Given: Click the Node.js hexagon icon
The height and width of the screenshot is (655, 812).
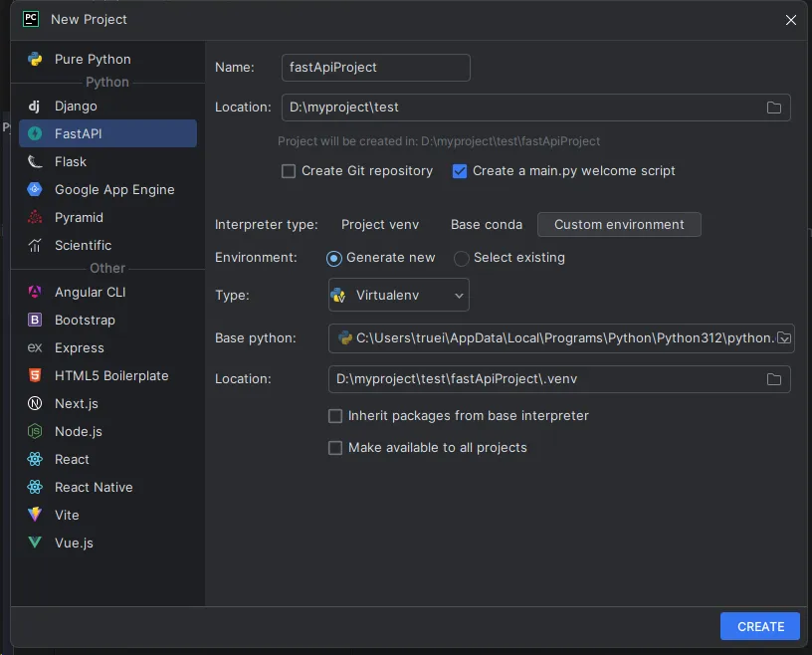Looking at the screenshot, I should point(35,431).
